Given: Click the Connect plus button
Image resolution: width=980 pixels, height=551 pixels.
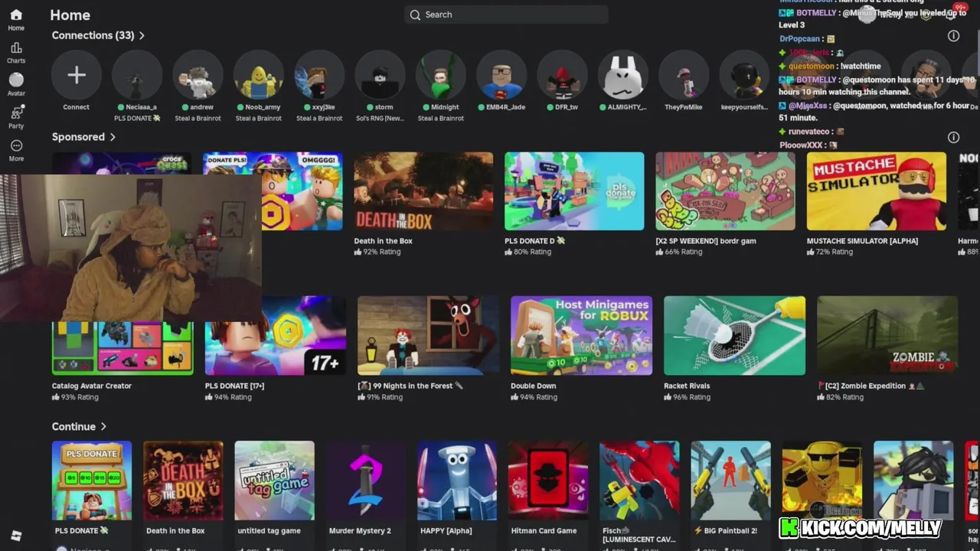Looking at the screenshot, I should tap(76, 75).
